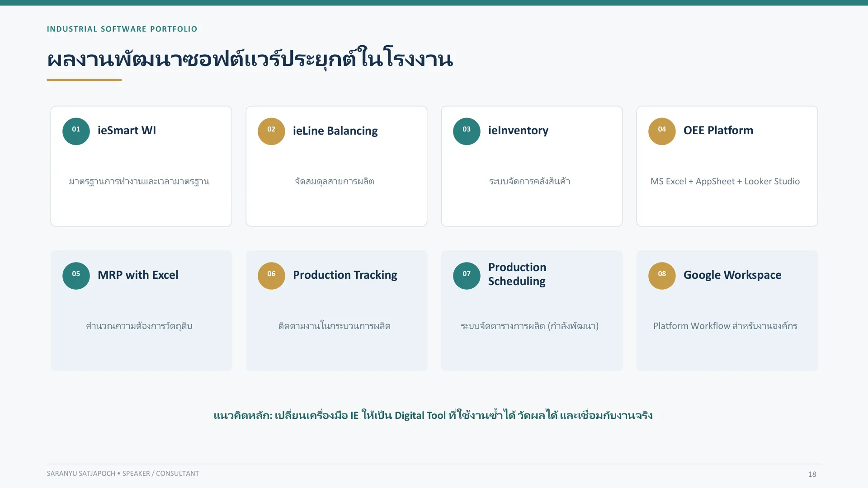Click the INDUSTRIAL SOFTWARE PORTFOLIO label
The image size is (868, 488).
pyautogui.click(x=122, y=29)
